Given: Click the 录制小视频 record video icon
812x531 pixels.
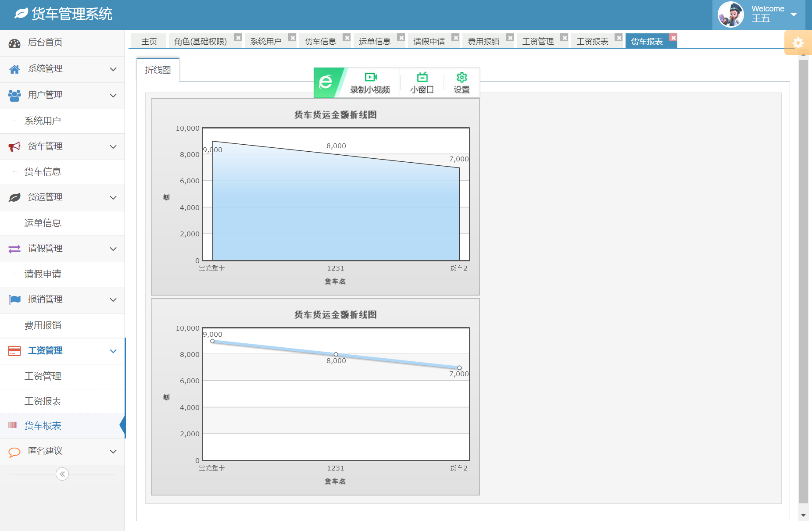Looking at the screenshot, I should pyautogui.click(x=370, y=78).
